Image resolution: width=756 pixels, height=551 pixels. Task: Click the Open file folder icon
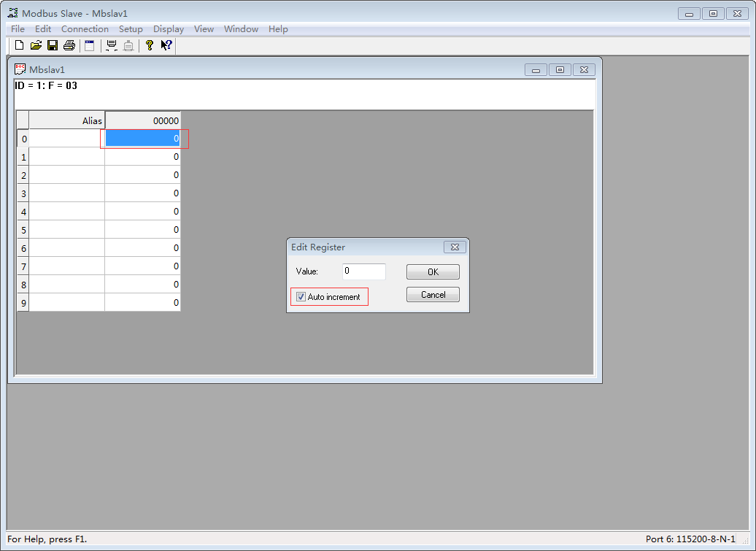36,45
